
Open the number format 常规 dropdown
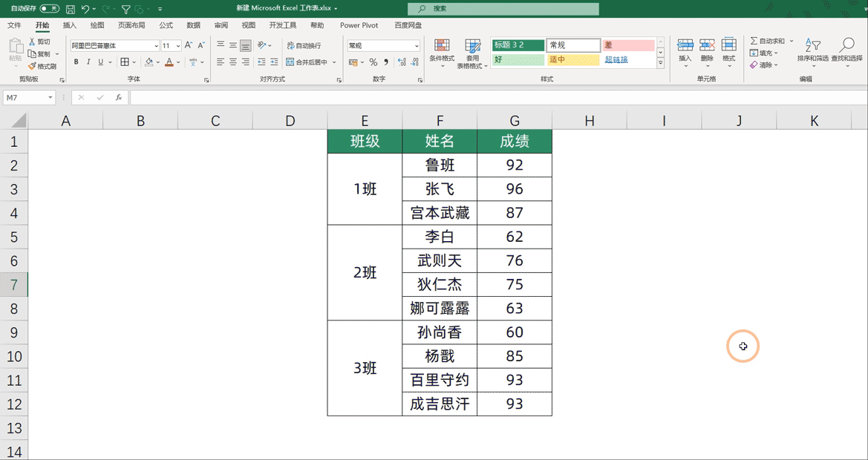(x=417, y=46)
